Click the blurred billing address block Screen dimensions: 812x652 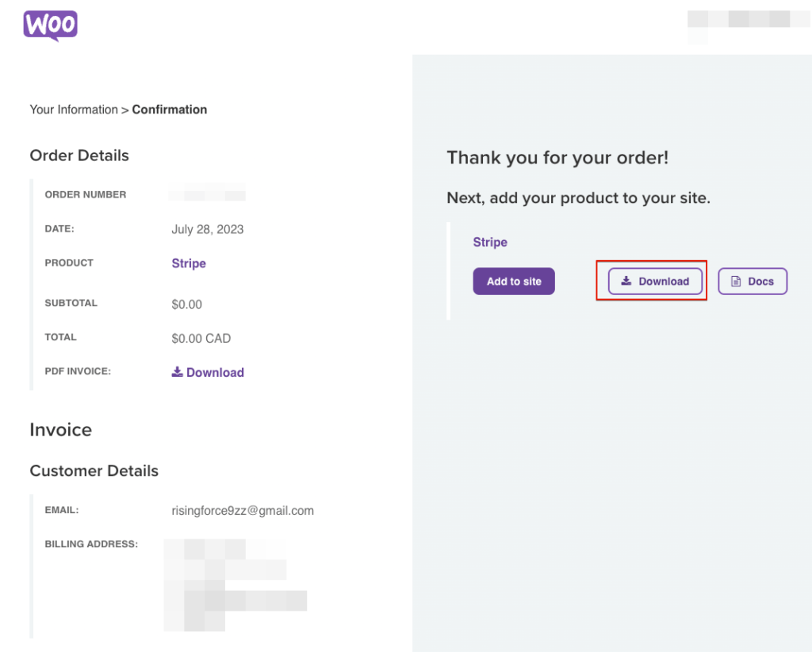234,585
